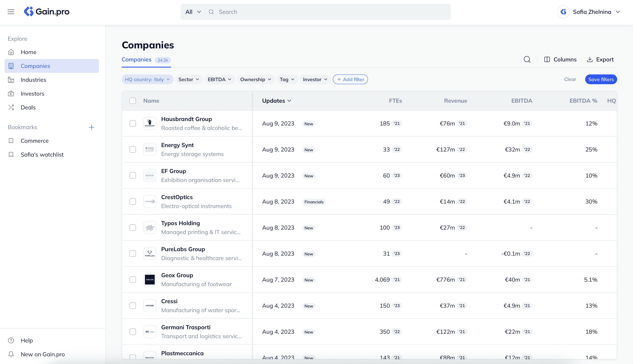Open Deals in the sidebar
633x364 pixels.
point(51,107)
